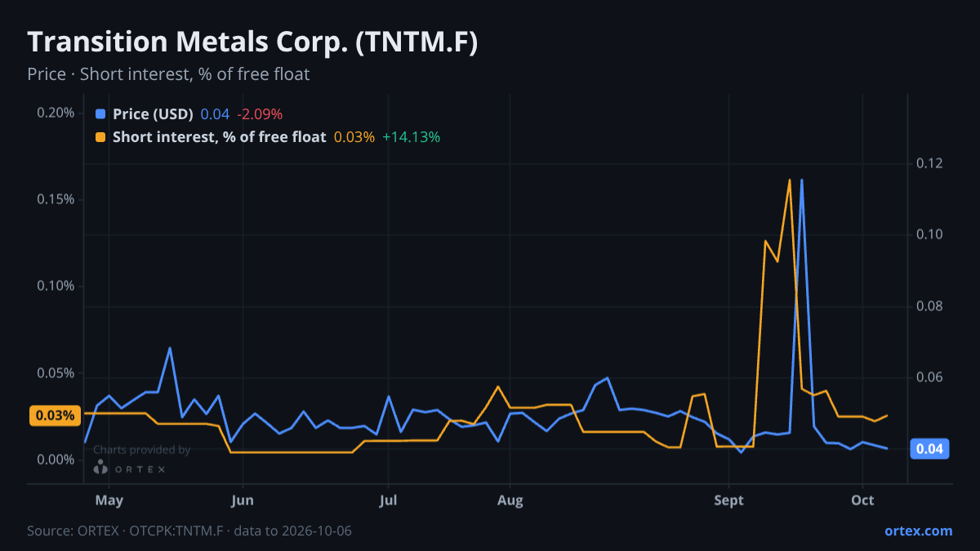The width and height of the screenshot is (980, 551).
Task: Click the +14.13% short interest change value
Action: point(412,137)
